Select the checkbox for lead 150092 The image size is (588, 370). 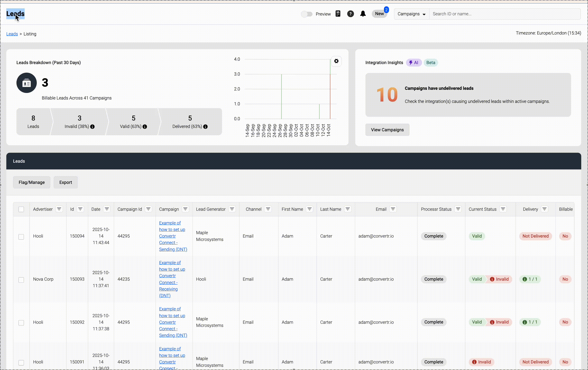(x=21, y=323)
